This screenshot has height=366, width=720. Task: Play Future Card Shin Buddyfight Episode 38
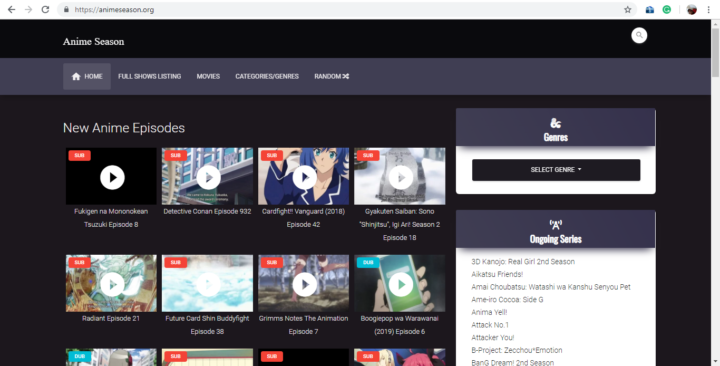[208, 285]
